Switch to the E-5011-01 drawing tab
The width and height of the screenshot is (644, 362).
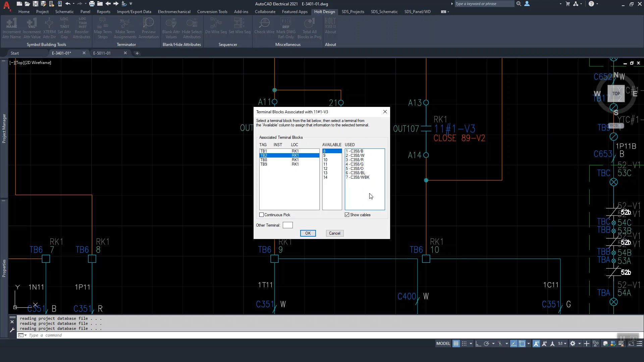tap(102, 53)
